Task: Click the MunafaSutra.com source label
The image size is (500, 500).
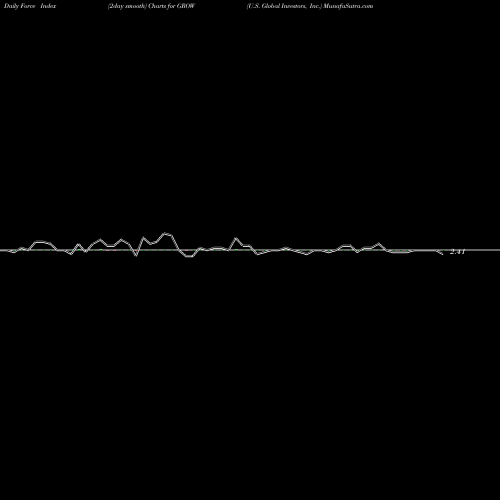Action: pos(348,6)
